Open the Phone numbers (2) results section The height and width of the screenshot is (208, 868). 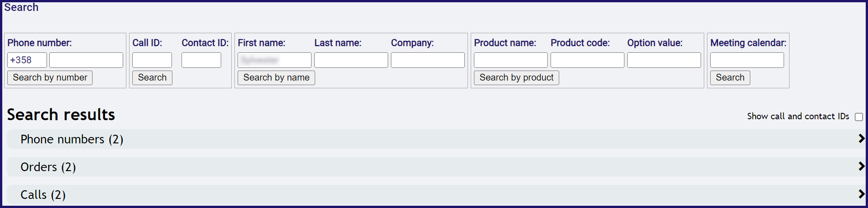coord(72,139)
